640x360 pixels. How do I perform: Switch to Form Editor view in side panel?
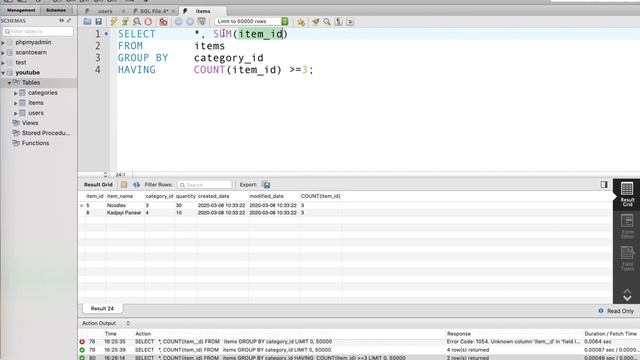pyautogui.click(x=627, y=227)
